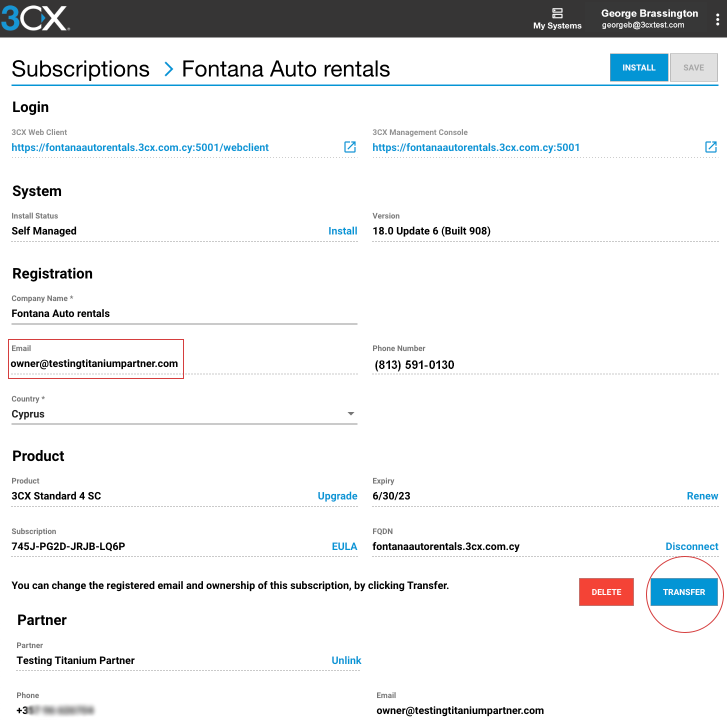Image resolution: width=727 pixels, height=720 pixels.
Task: Select version text 18.0 Update 6
Action: click(x=431, y=231)
